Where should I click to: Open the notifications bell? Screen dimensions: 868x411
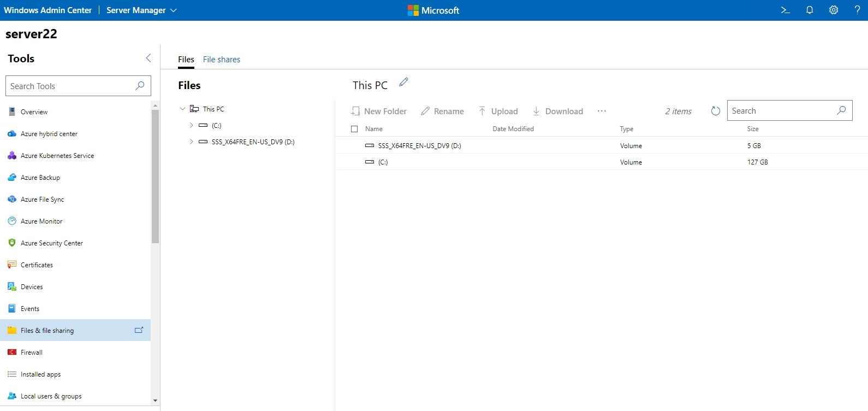pyautogui.click(x=810, y=10)
